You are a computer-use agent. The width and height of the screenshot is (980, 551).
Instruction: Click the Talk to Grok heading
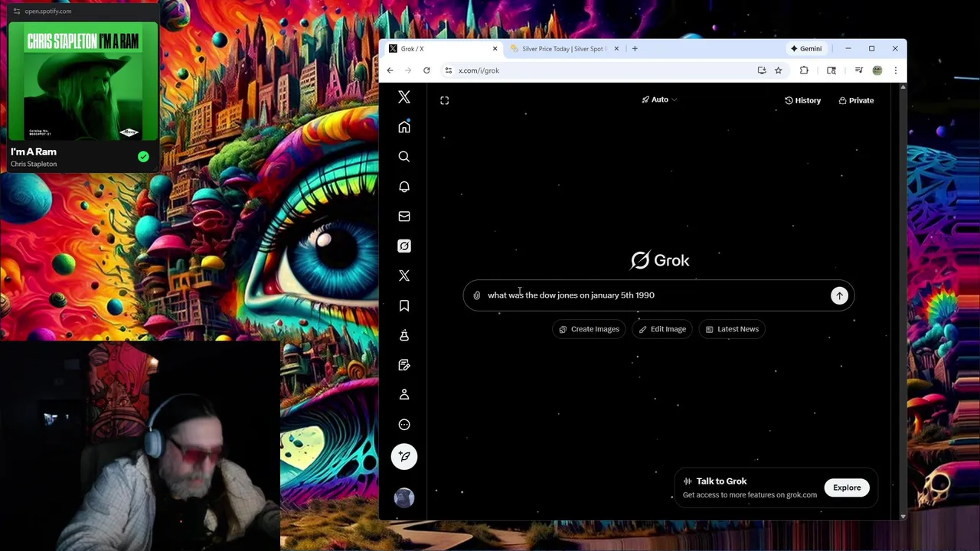721,481
